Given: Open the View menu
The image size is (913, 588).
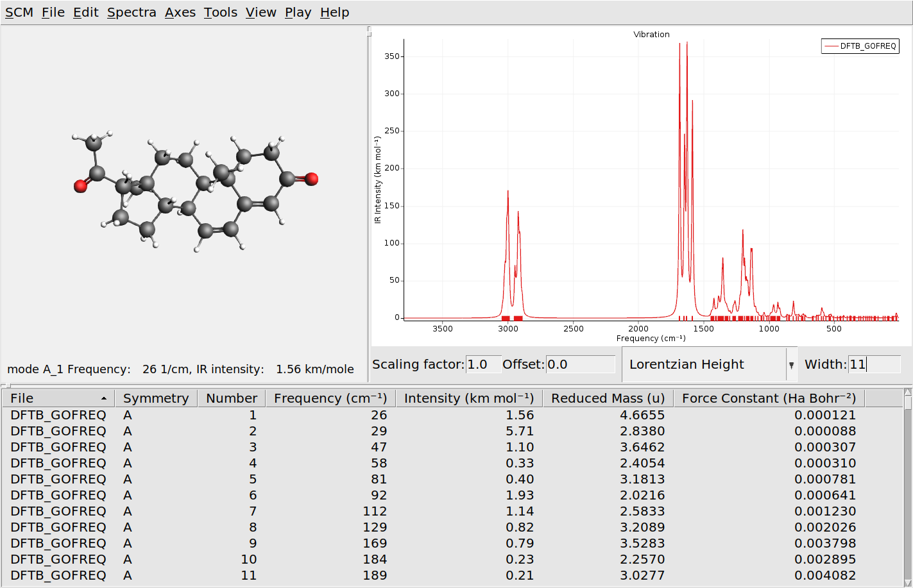Looking at the screenshot, I should coord(260,12).
